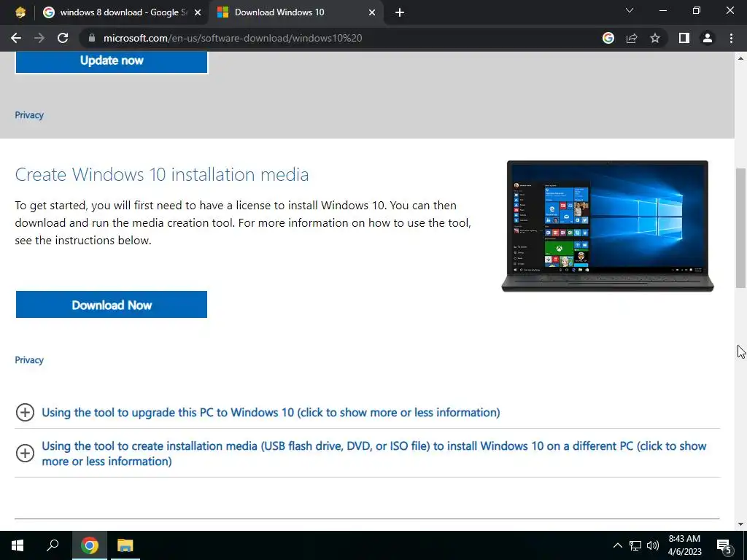Expand upgrade this PC instructions plus icon
747x560 pixels.
pyautogui.click(x=25, y=413)
